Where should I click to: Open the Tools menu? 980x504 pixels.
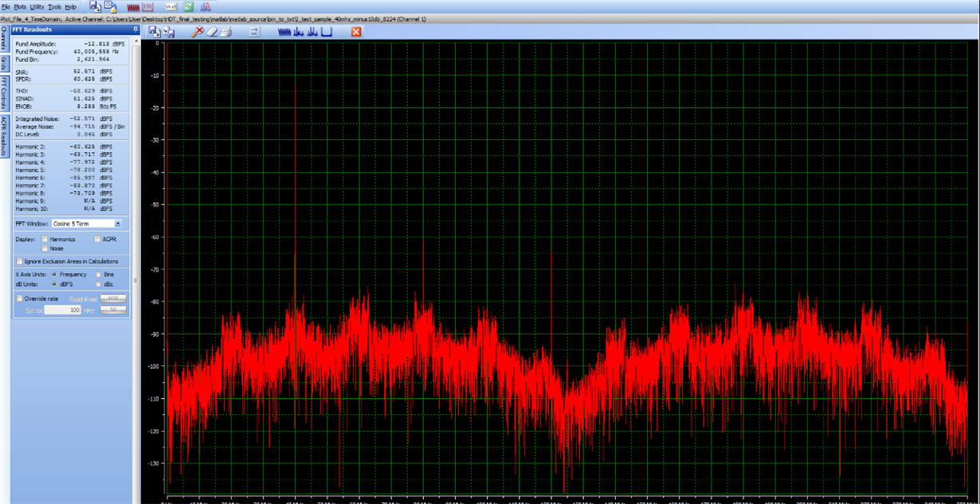[x=54, y=6]
